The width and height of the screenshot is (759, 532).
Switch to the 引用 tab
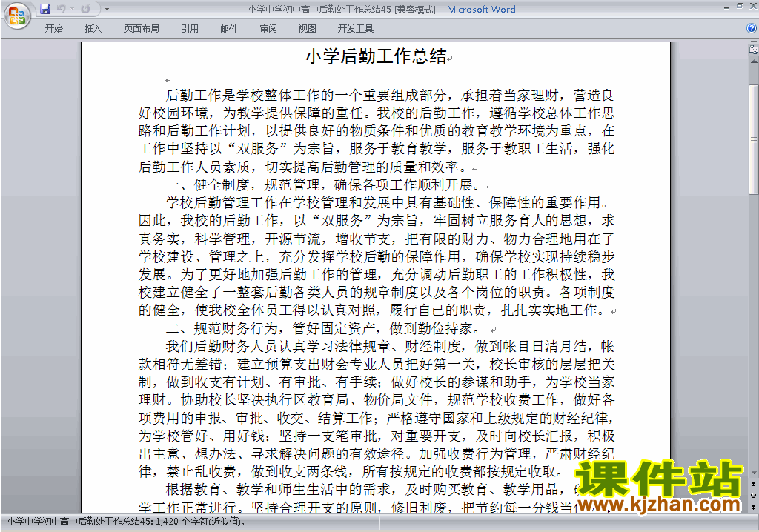coord(189,29)
